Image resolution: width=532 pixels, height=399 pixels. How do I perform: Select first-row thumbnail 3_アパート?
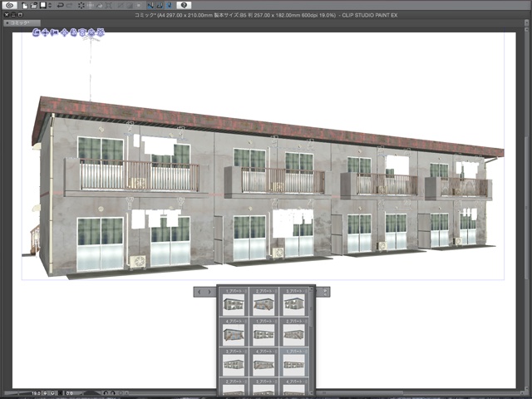coord(293,302)
